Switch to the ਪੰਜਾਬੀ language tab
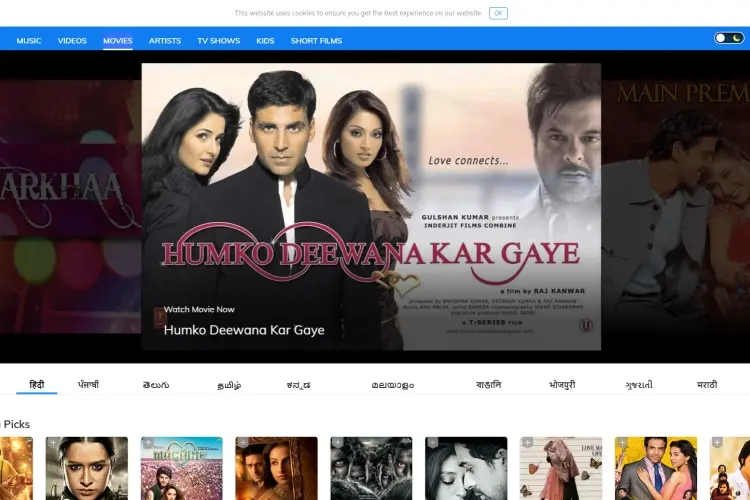750x500 pixels. (x=88, y=385)
